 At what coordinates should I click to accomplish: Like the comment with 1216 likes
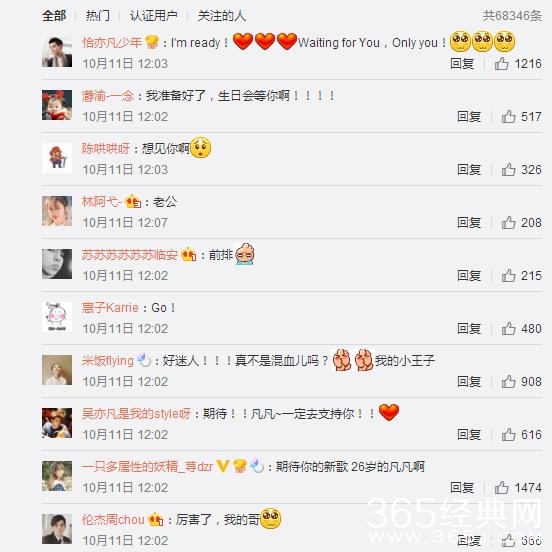501,64
